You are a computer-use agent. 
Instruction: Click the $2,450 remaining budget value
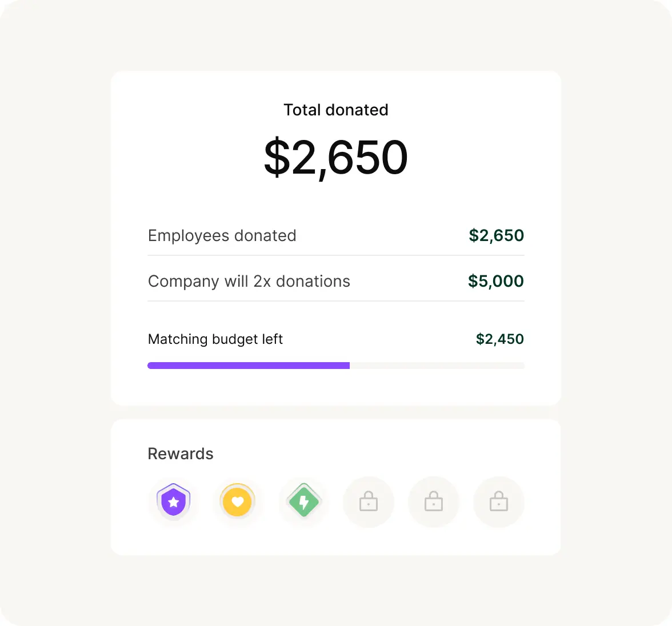[499, 339]
